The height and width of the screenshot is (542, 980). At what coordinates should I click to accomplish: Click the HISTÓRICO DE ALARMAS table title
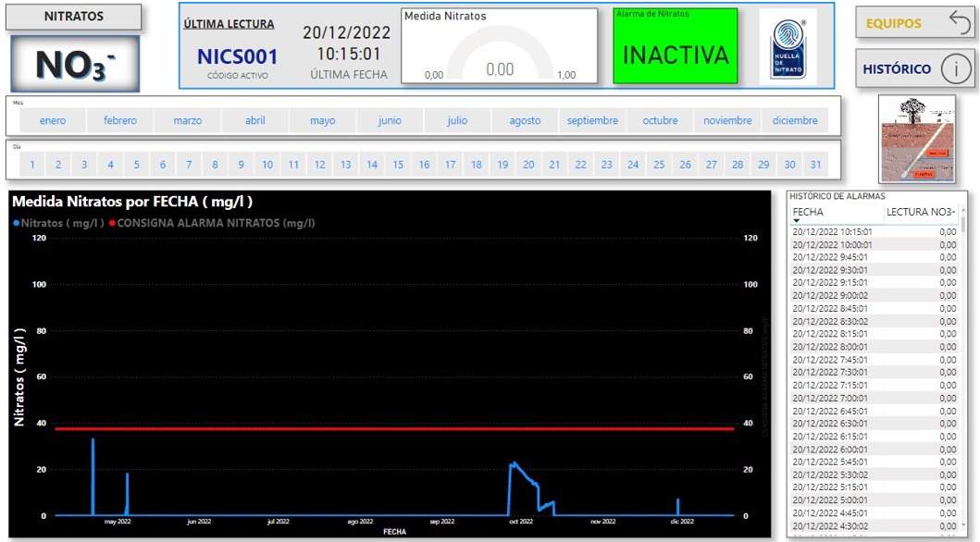(x=837, y=196)
